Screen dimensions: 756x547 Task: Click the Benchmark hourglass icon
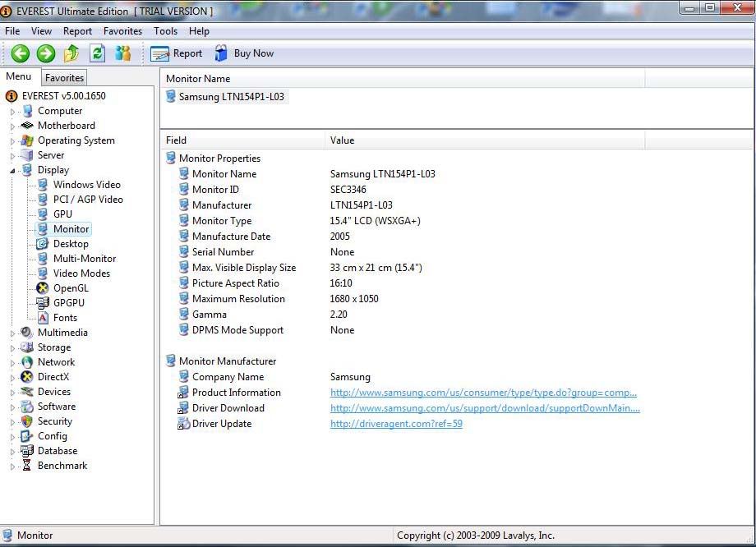pos(27,466)
